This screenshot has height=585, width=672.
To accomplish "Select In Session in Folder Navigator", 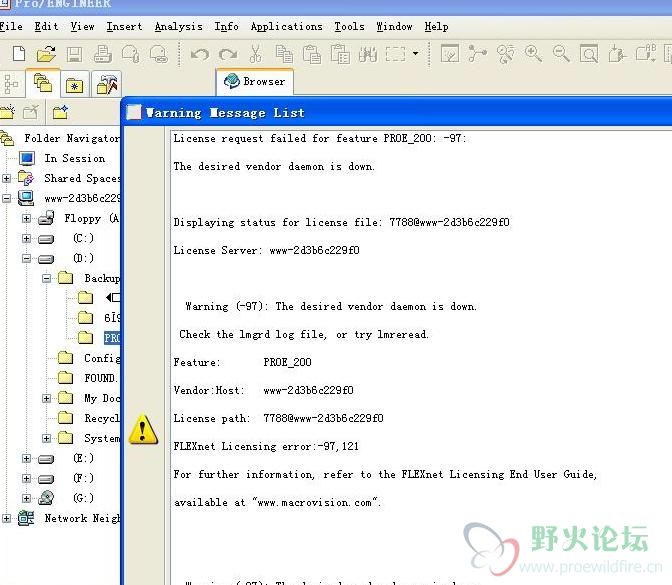I will (x=75, y=159).
